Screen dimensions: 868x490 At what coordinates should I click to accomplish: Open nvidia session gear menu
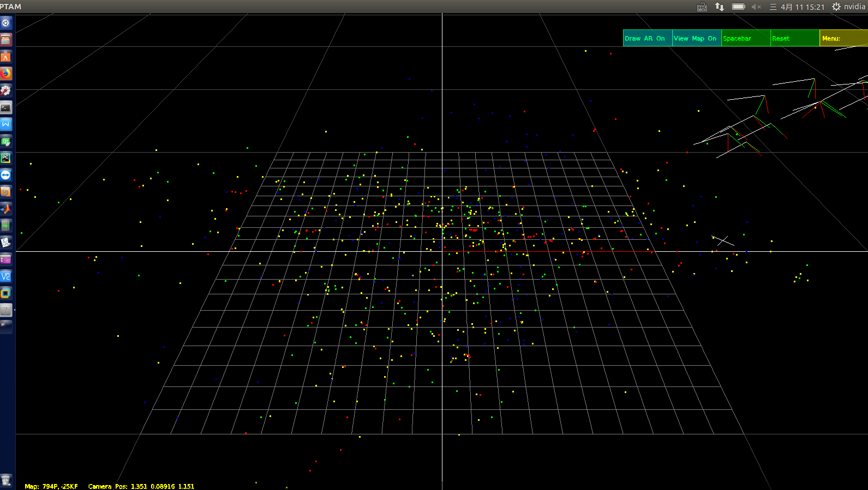[848, 7]
